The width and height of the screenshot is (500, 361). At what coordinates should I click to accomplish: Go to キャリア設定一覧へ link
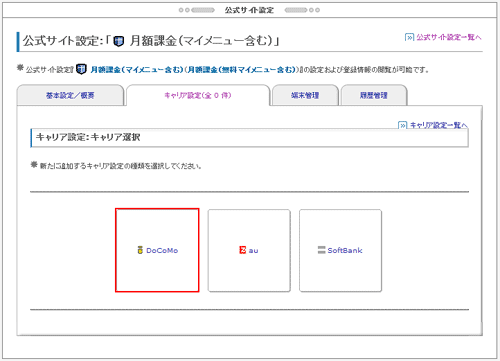(439, 125)
